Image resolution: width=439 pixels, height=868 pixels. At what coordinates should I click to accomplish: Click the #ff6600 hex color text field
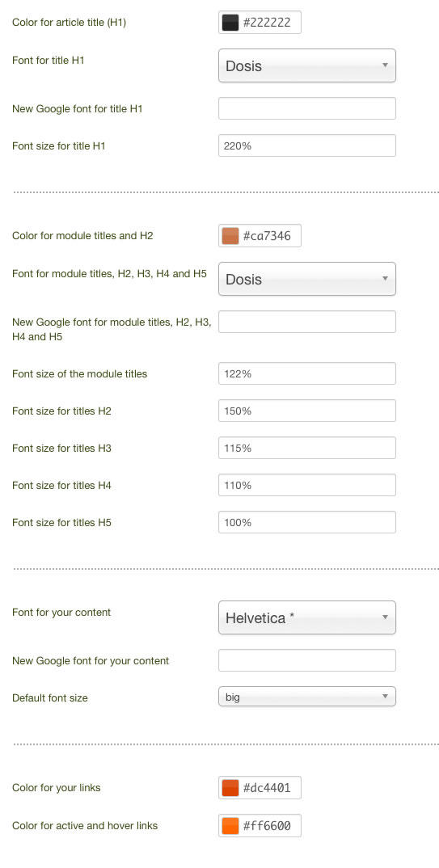coord(267,826)
